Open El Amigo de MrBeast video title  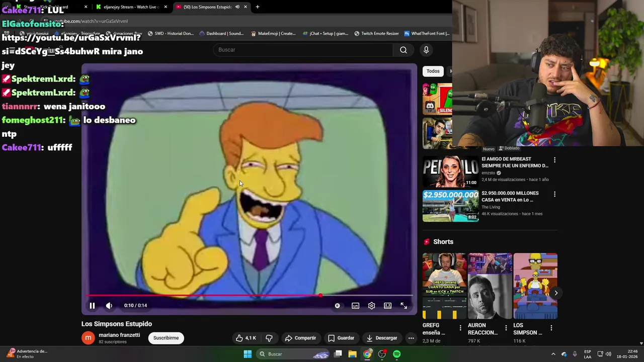click(x=515, y=162)
